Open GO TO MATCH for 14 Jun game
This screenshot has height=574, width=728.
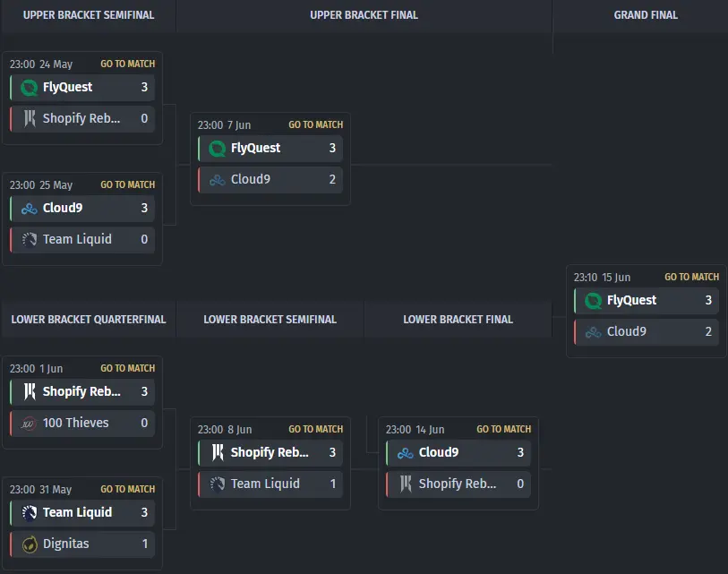coord(504,430)
